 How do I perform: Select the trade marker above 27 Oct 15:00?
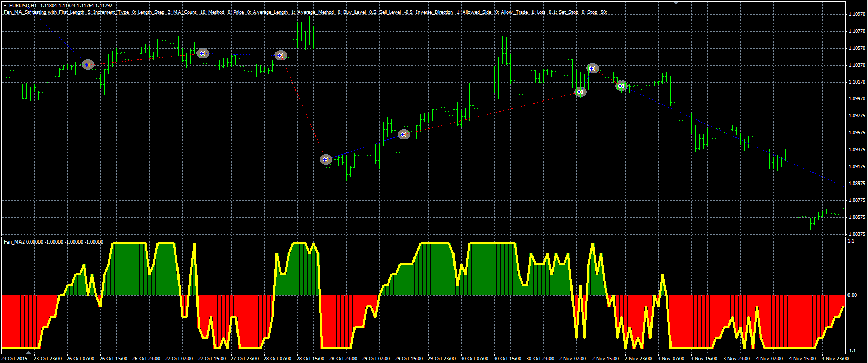point(203,53)
